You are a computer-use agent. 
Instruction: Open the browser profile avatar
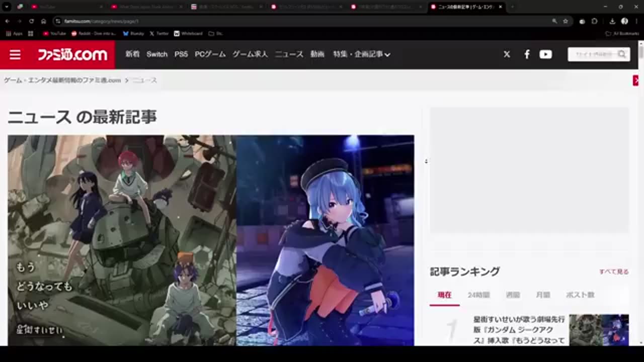coord(624,21)
